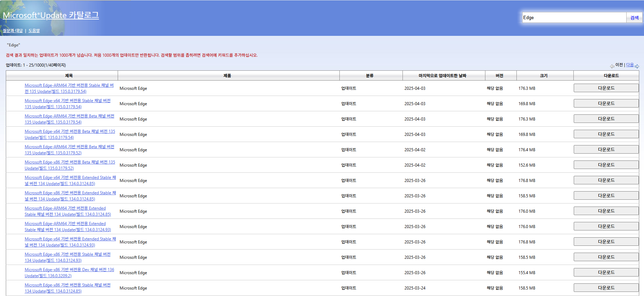Open ARM64 Beta 135.0.3179.54 update link
Viewport: 644px width, 296px height.
tap(70, 119)
